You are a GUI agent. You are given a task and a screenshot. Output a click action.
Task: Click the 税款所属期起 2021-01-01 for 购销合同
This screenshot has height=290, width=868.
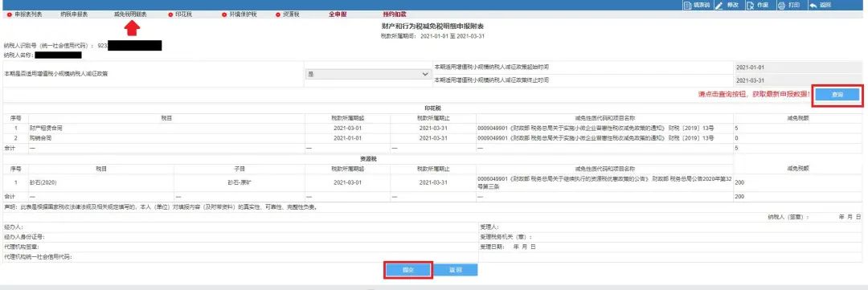click(x=348, y=138)
